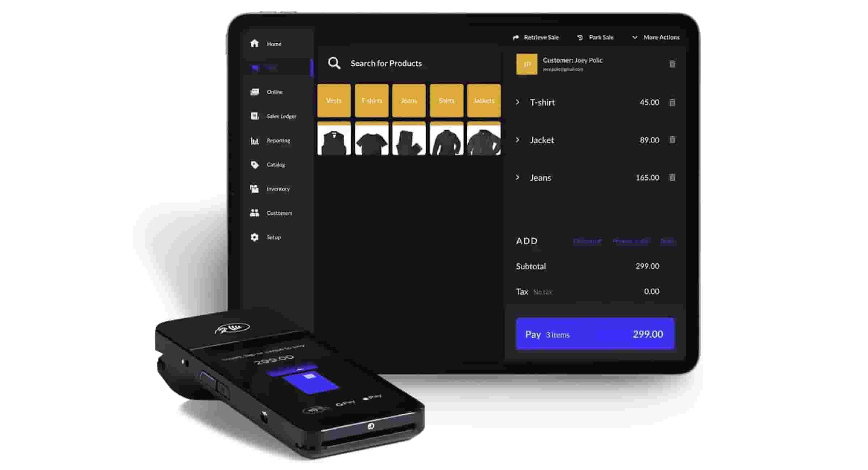Click Pay 3 items button

click(596, 334)
